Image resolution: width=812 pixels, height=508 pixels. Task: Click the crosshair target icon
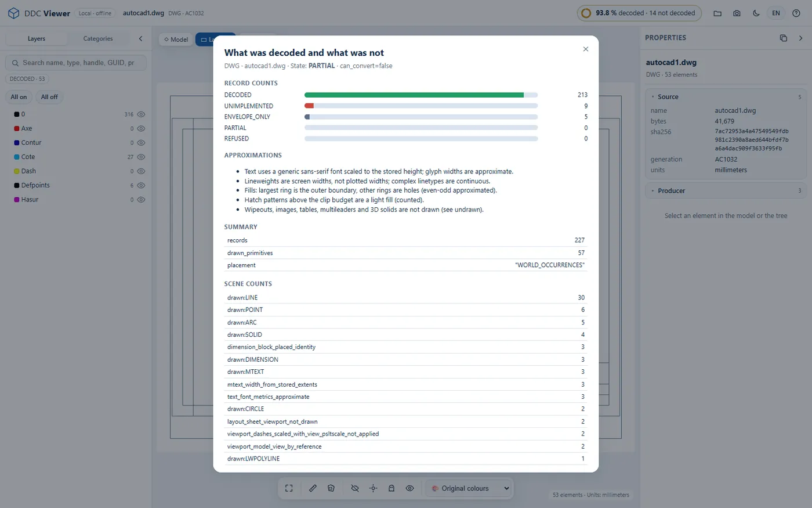[x=374, y=488]
